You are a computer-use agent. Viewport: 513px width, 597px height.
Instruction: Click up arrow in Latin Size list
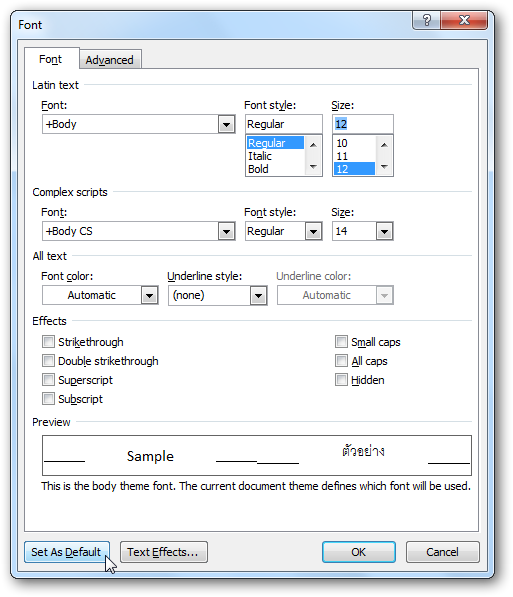click(384, 145)
